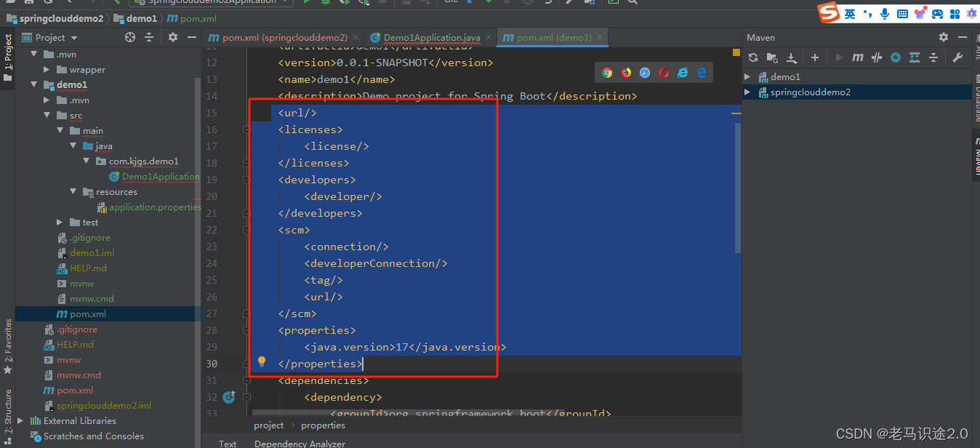980x448 pixels.
Task: Open Project panel gear settings
Action: pyautogui.click(x=172, y=37)
